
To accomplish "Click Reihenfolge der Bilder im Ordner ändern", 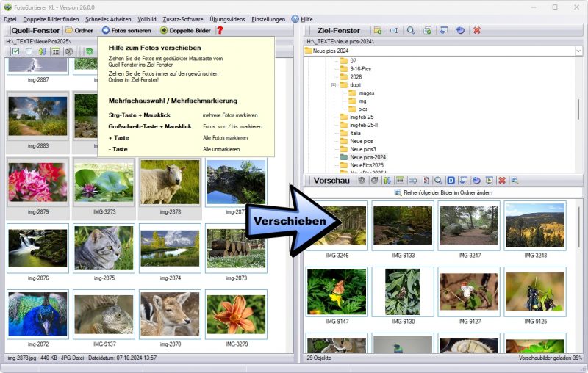I will tap(443, 192).
